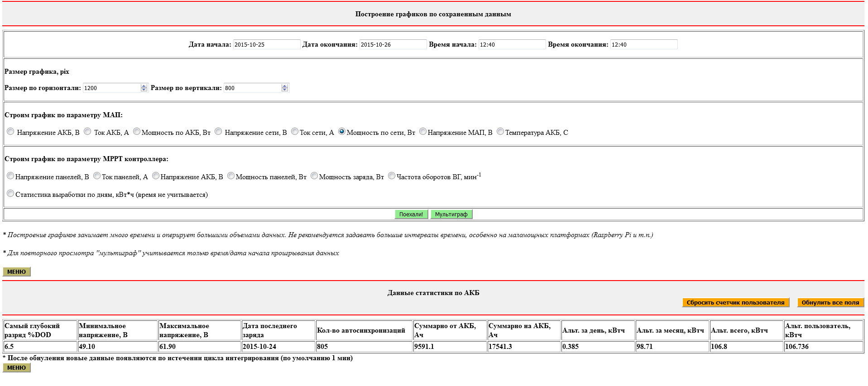Screen dimensions: 868x386
Task: Select the Напряжение сети, В radio button
Action: tap(218, 132)
